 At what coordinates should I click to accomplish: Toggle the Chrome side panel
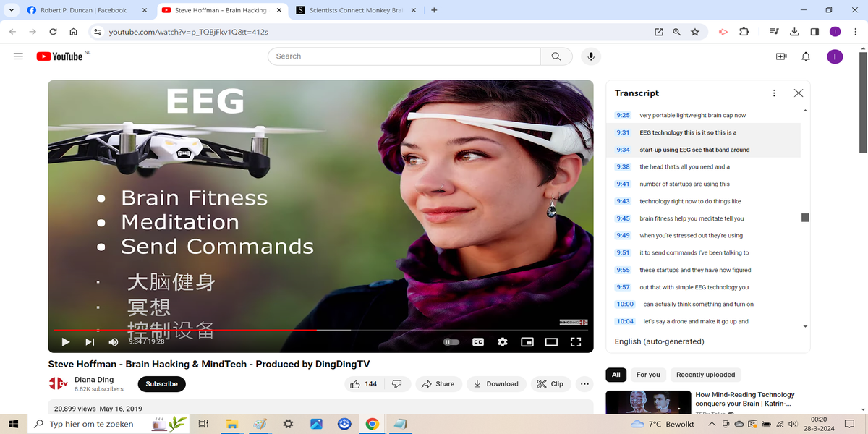coord(814,32)
